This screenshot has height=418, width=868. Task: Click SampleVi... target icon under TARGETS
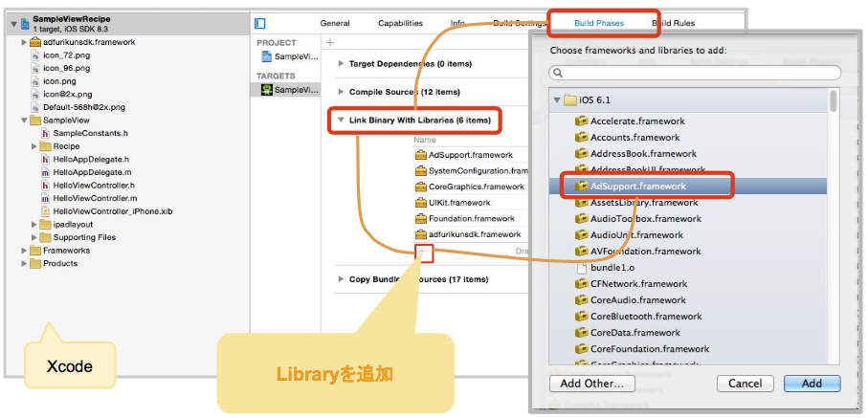(267, 90)
